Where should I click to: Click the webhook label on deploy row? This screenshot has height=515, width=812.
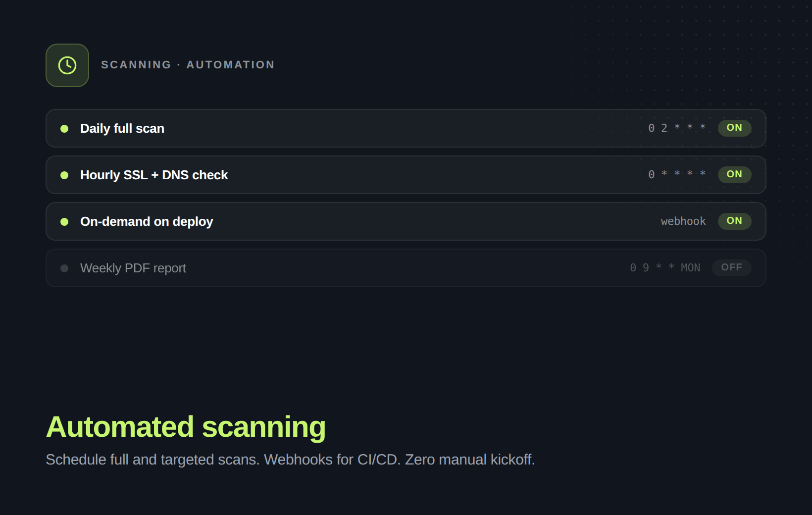[683, 221]
